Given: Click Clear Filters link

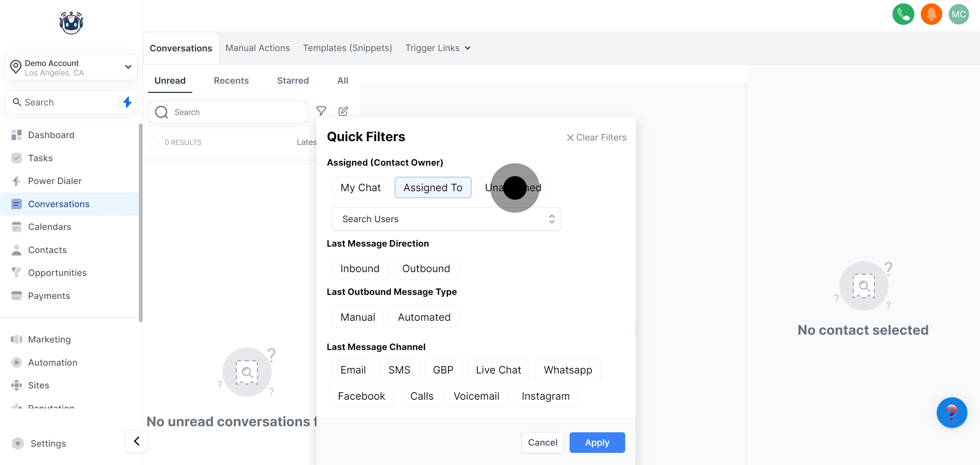Looking at the screenshot, I should 596,137.
